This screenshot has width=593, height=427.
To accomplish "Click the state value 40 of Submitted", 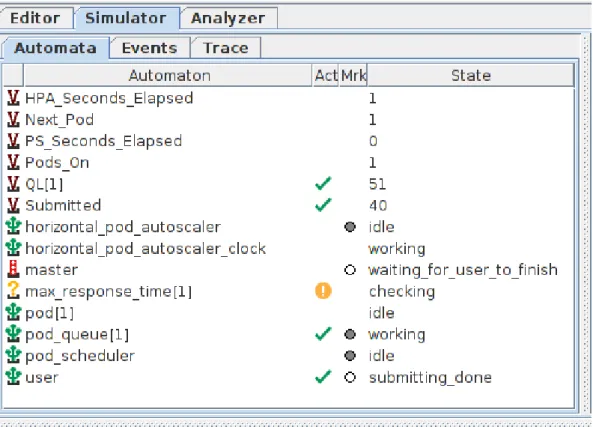I will tap(378, 206).
